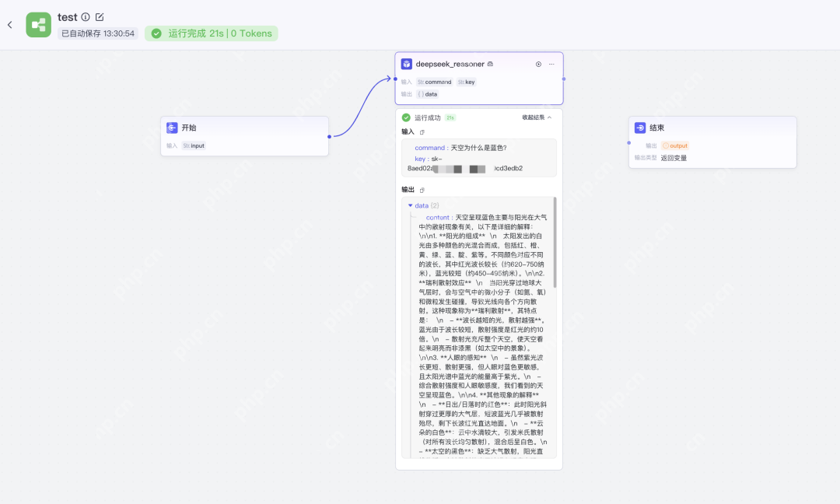
Task: Edit the workflow name with the pencil icon
Action: click(x=100, y=17)
